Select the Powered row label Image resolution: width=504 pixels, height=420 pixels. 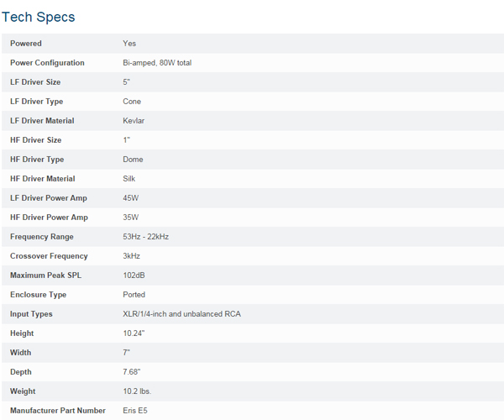click(x=26, y=44)
